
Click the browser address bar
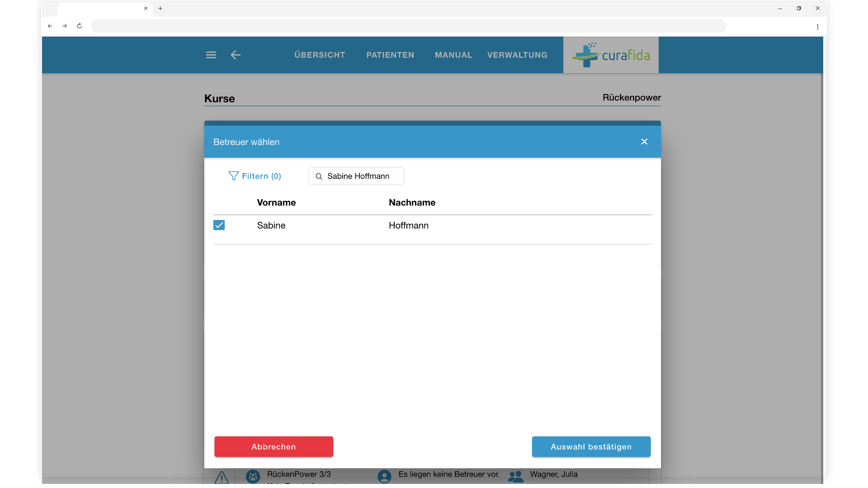click(409, 26)
